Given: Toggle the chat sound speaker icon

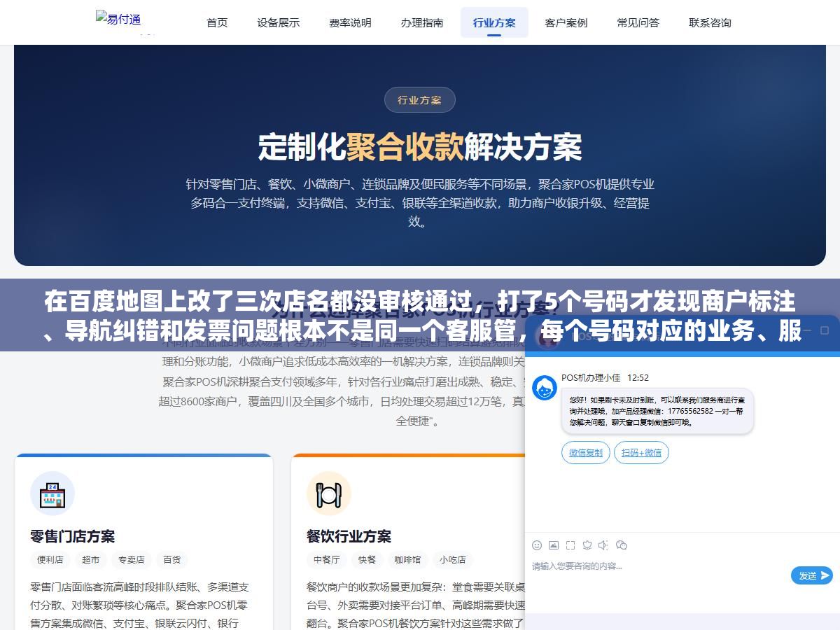Looking at the screenshot, I should 603,545.
